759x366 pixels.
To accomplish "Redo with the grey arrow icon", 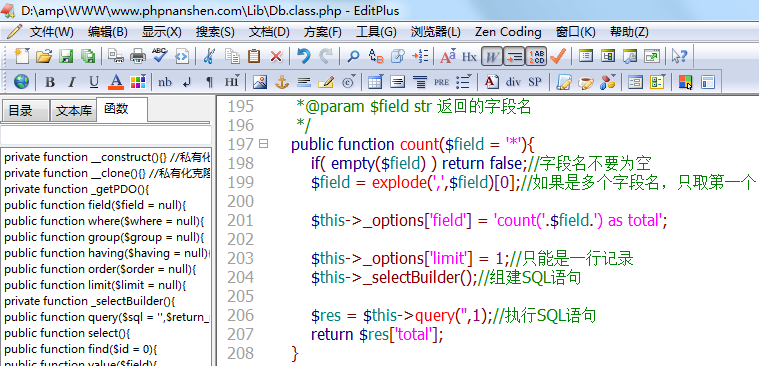I will pyautogui.click(x=325, y=56).
